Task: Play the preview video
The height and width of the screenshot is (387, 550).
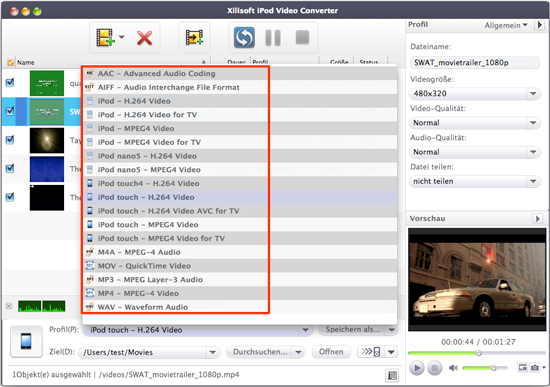Action: (417, 368)
